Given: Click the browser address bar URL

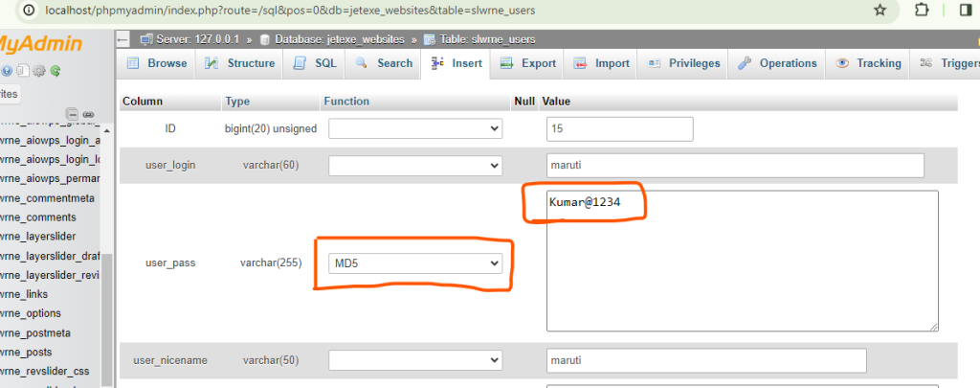Looking at the screenshot, I should click(x=290, y=10).
